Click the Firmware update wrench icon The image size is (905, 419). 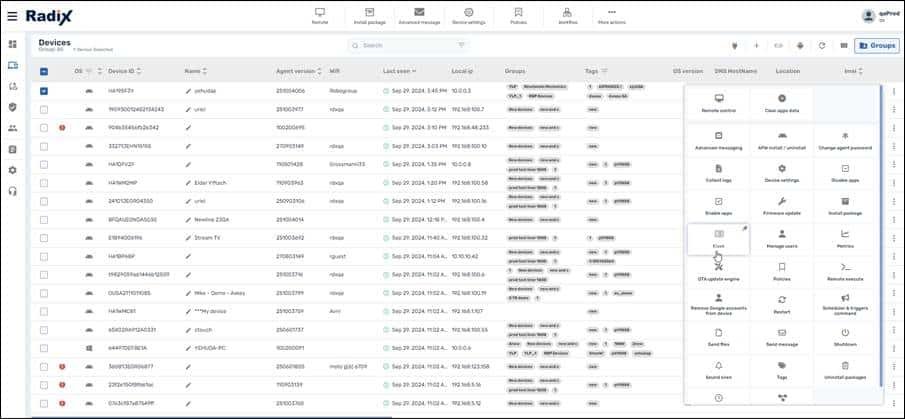pyautogui.click(x=781, y=206)
